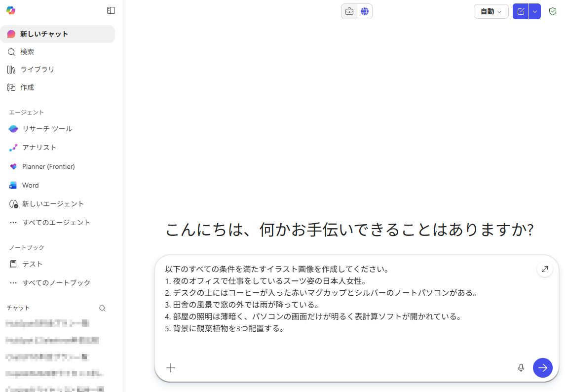Collapse the sidebar panel
This screenshot has height=392, width=568.
click(111, 10)
